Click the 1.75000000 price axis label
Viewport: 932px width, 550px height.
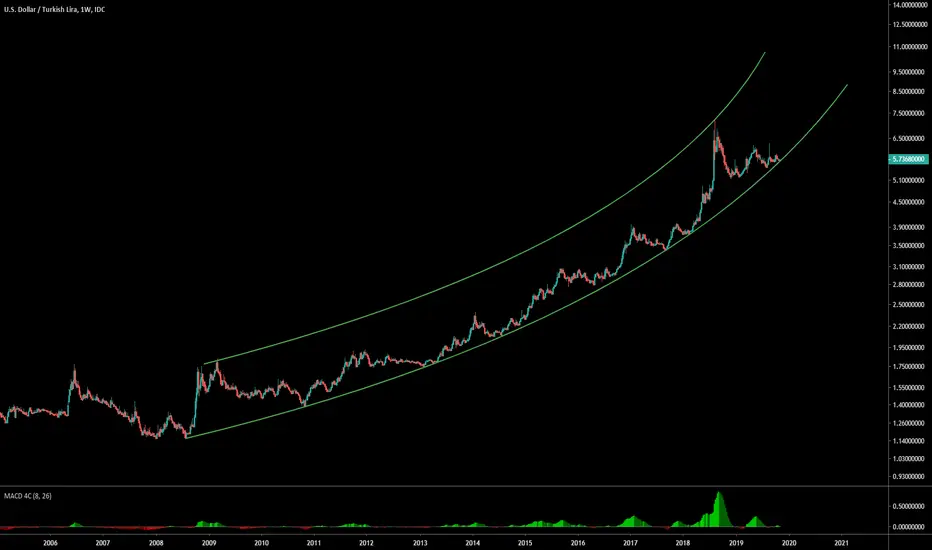909,366
